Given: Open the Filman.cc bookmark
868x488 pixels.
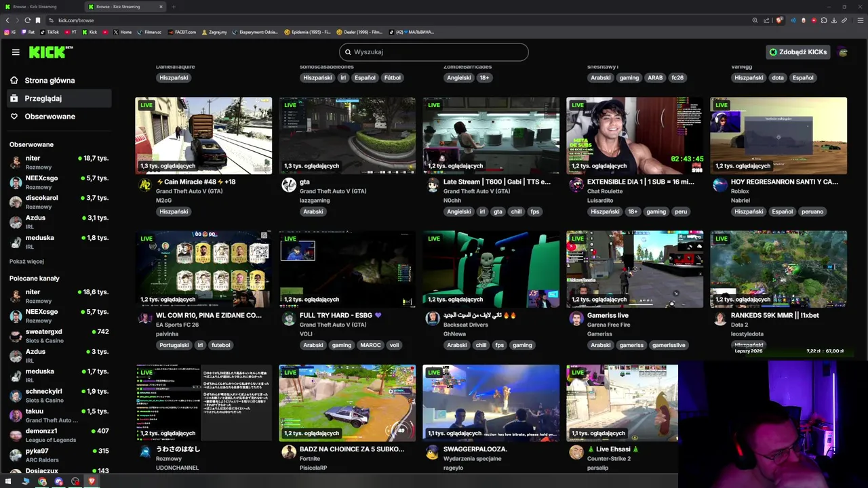Looking at the screenshot, I should point(149,32).
